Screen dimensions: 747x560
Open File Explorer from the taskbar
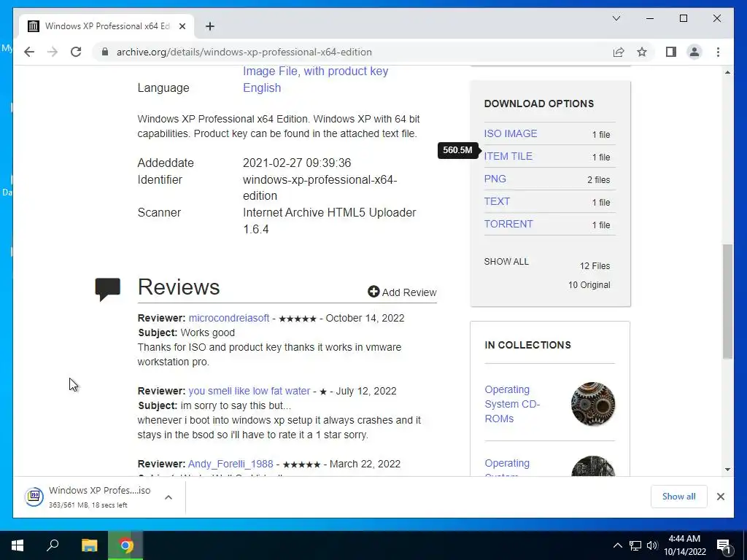tap(89, 545)
